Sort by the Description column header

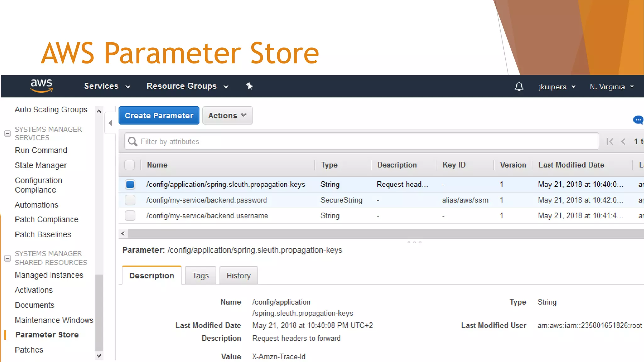point(397,165)
